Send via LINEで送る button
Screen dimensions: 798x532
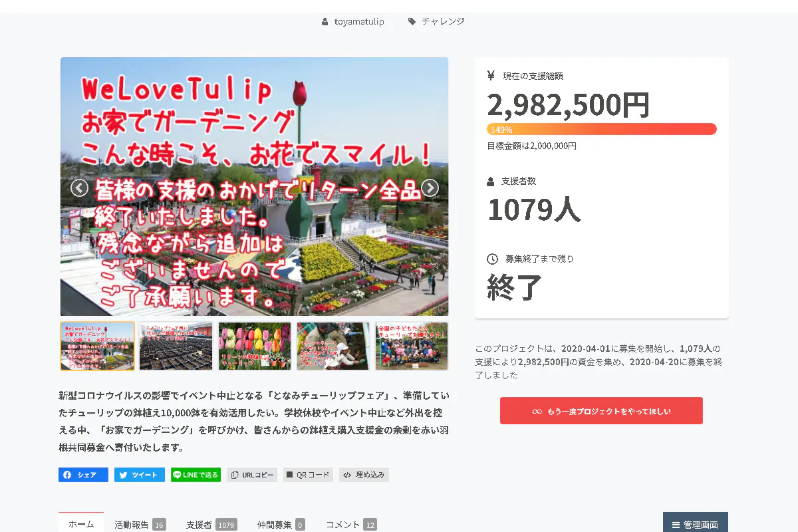click(196, 475)
